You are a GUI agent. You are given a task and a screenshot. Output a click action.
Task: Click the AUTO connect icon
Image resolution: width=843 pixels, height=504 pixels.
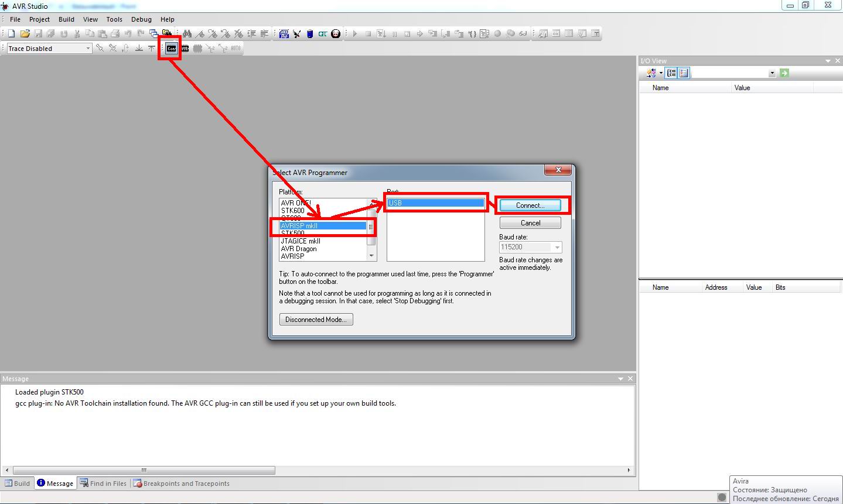[236, 49]
